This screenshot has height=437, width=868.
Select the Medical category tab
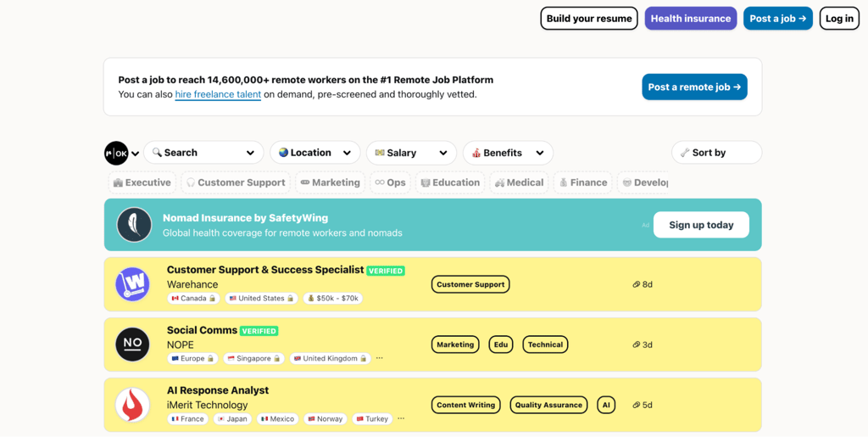click(x=520, y=182)
